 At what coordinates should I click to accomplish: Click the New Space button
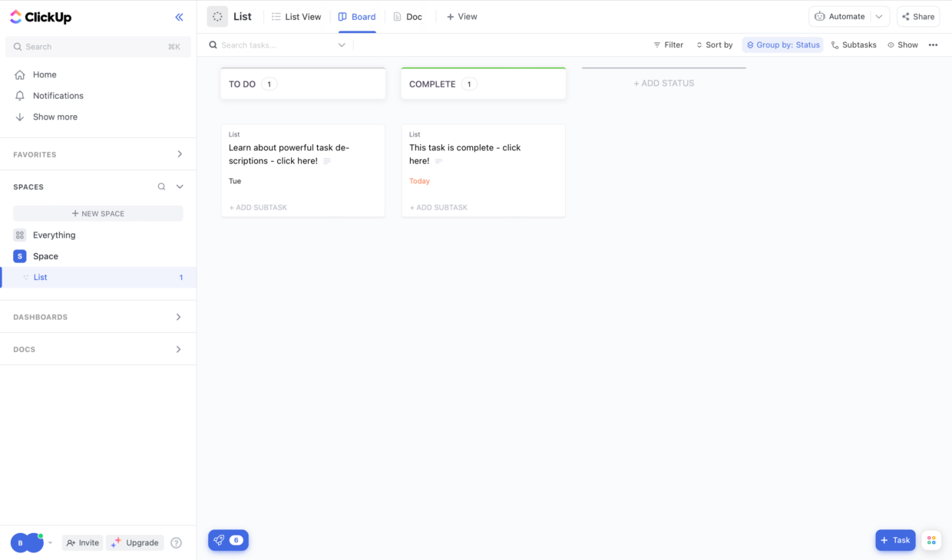click(98, 212)
